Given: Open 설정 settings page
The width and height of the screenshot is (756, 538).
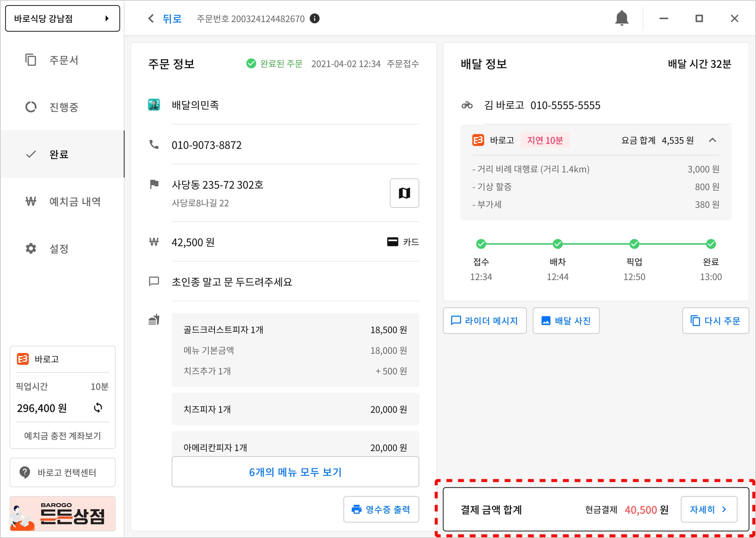Looking at the screenshot, I should [59, 249].
